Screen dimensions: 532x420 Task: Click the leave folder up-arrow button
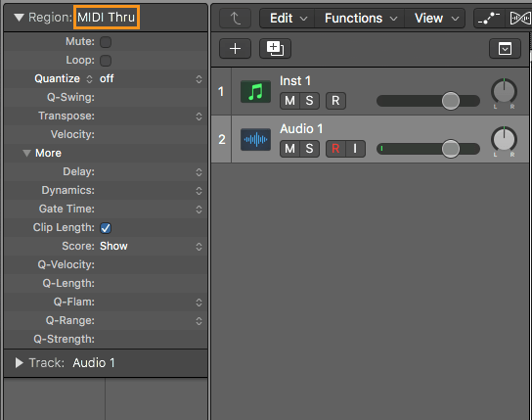235,18
